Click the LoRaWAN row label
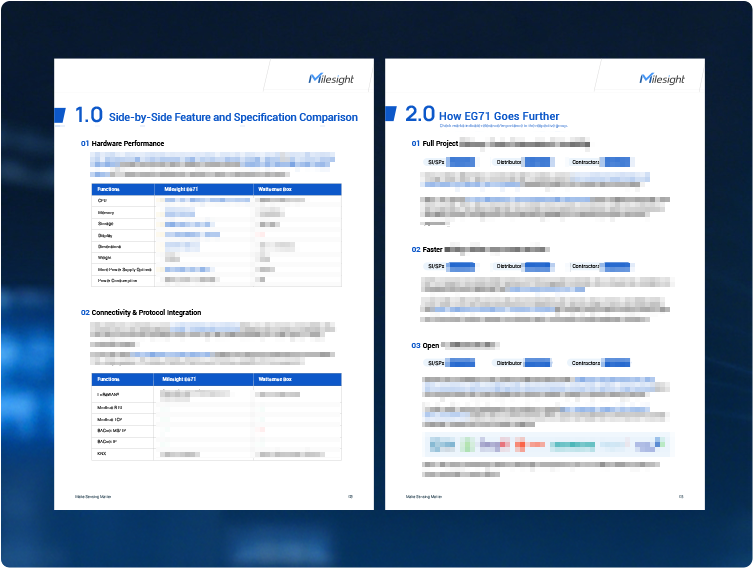Image resolution: width=753 pixels, height=568 pixels. tap(109, 395)
